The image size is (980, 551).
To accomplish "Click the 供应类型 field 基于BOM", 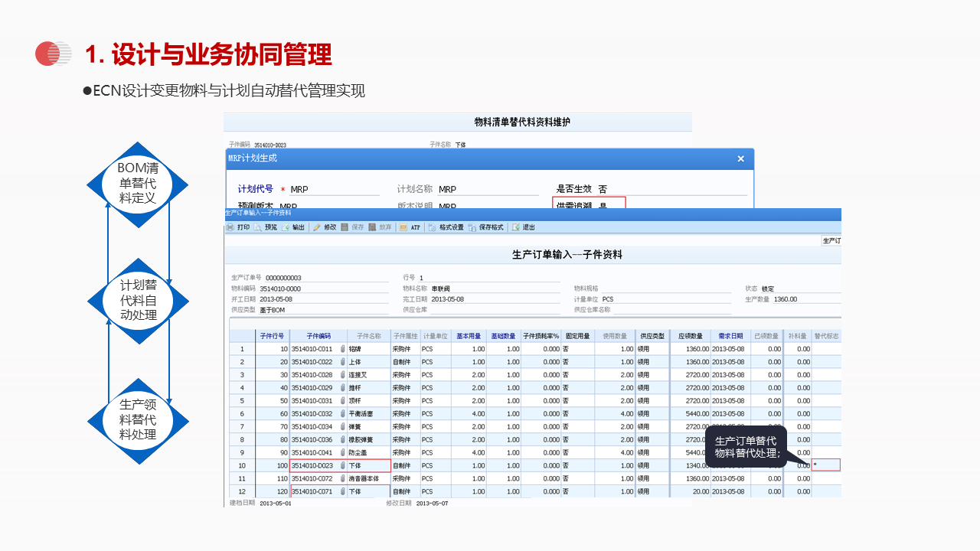I will point(325,310).
